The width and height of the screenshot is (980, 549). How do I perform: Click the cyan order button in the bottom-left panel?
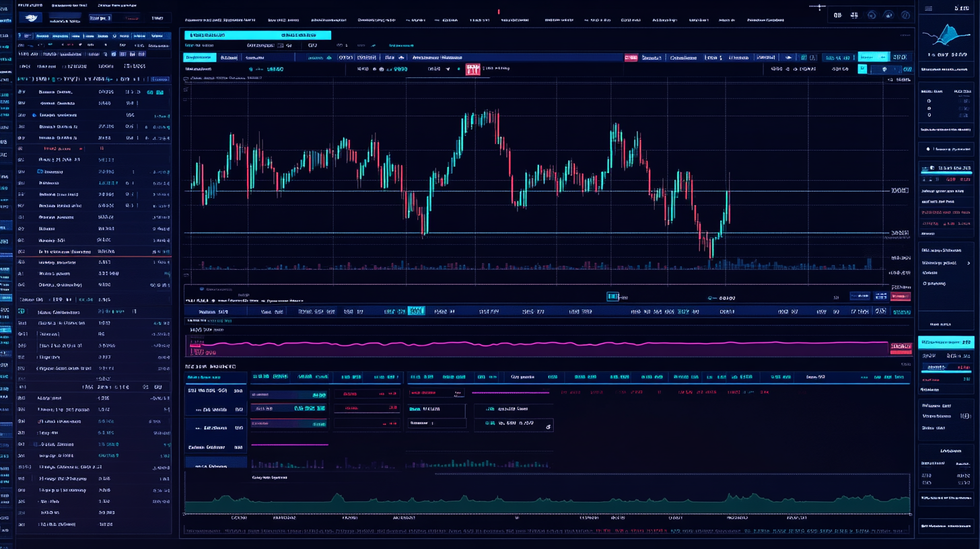(x=215, y=464)
